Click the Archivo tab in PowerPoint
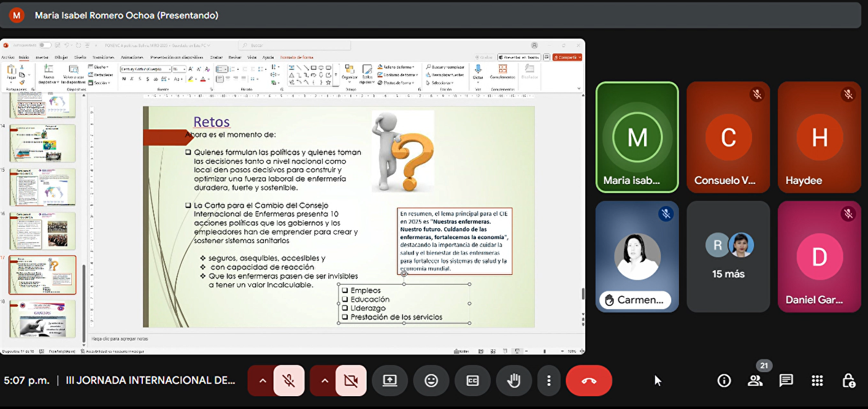 tap(7, 57)
